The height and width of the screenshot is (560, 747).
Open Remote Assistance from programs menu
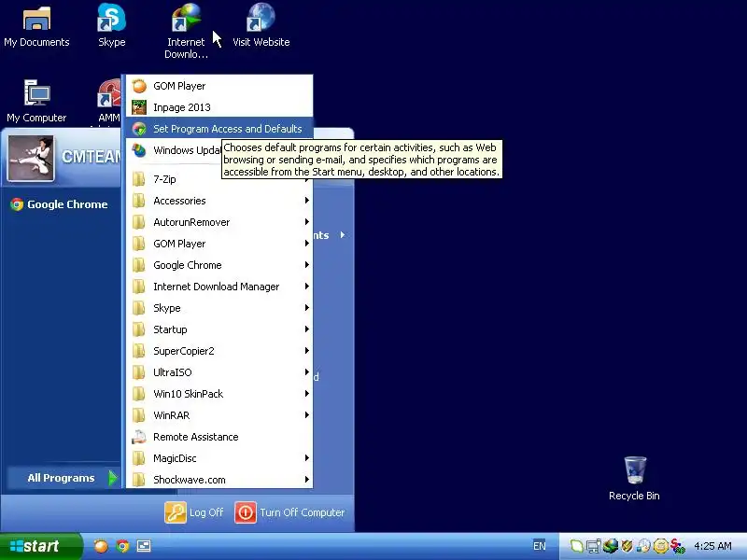pyautogui.click(x=219, y=437)
